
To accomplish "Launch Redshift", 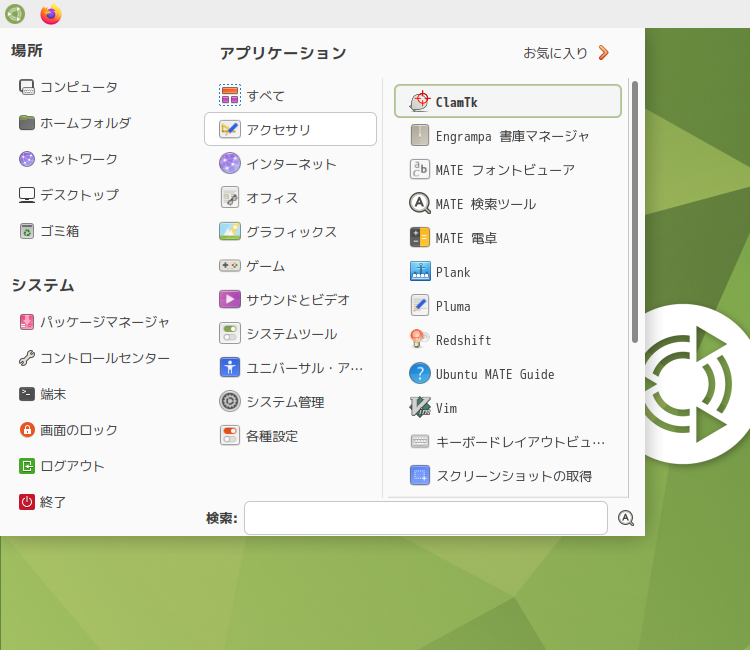I will pyautogui.click(x=508, y=340).
